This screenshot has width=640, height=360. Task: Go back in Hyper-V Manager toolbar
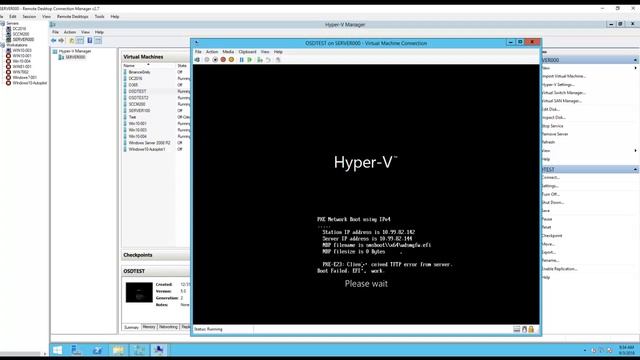pyautogui.click(x=53, y=40)
